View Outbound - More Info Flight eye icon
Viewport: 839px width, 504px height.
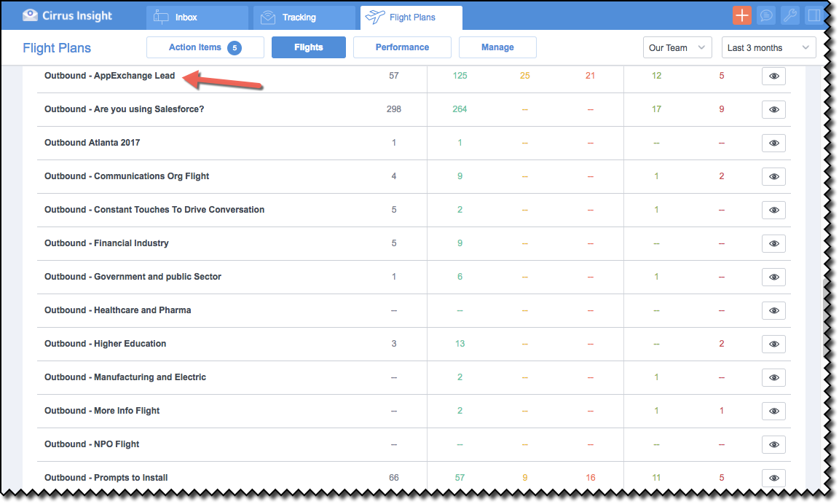773,411
